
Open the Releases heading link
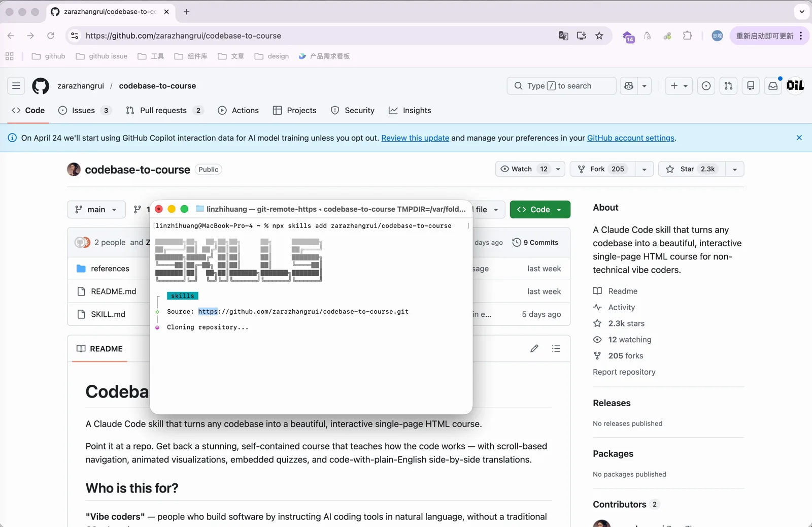click(x=612, y=403)
